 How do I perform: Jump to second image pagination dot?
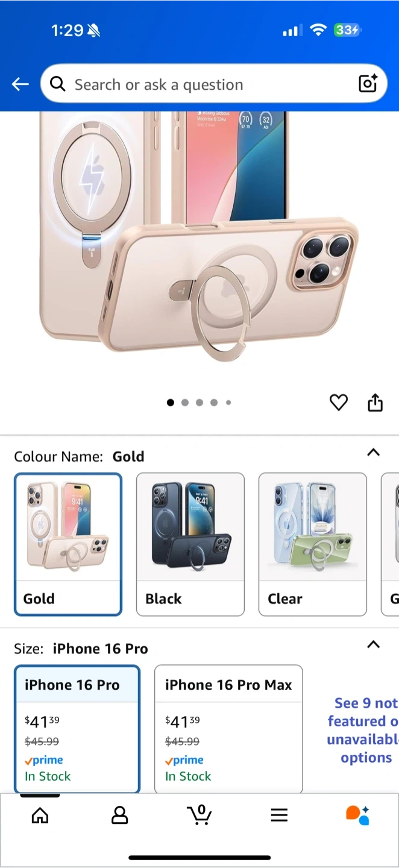185,403
